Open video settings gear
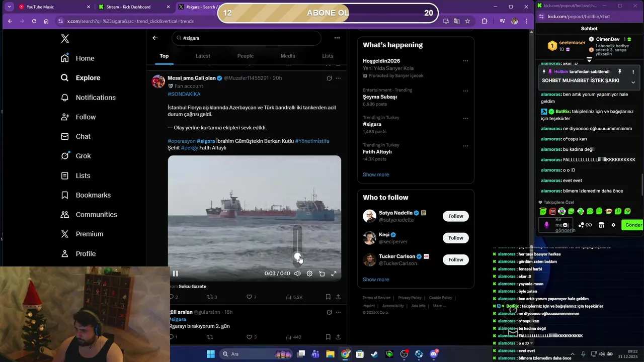The width and height of the screenshot is (644, 362). pos(309,274)
